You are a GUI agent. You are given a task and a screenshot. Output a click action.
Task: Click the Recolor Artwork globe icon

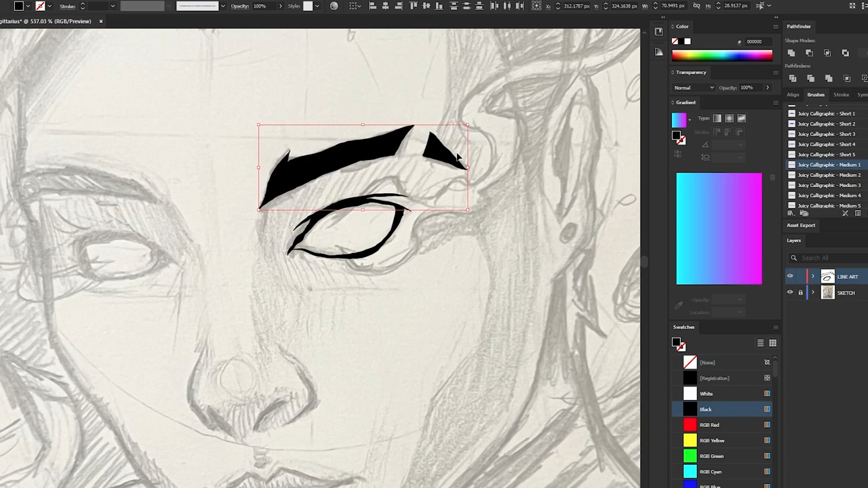coord(334,6)
